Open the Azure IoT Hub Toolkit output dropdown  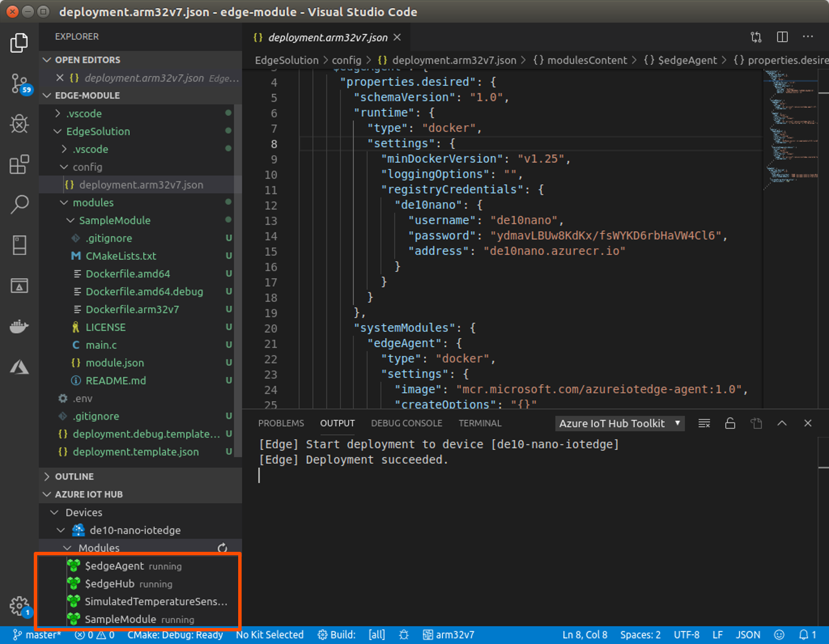point(619,424)
